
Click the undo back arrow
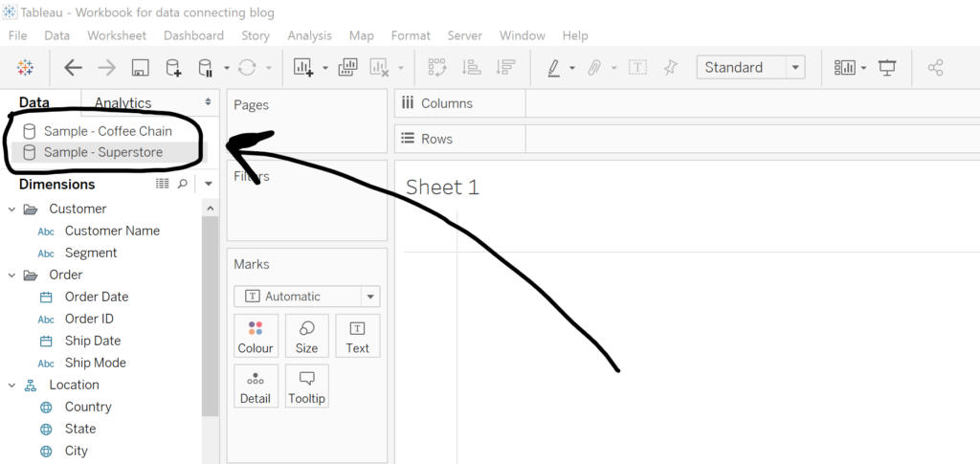[x=73, y=67]
